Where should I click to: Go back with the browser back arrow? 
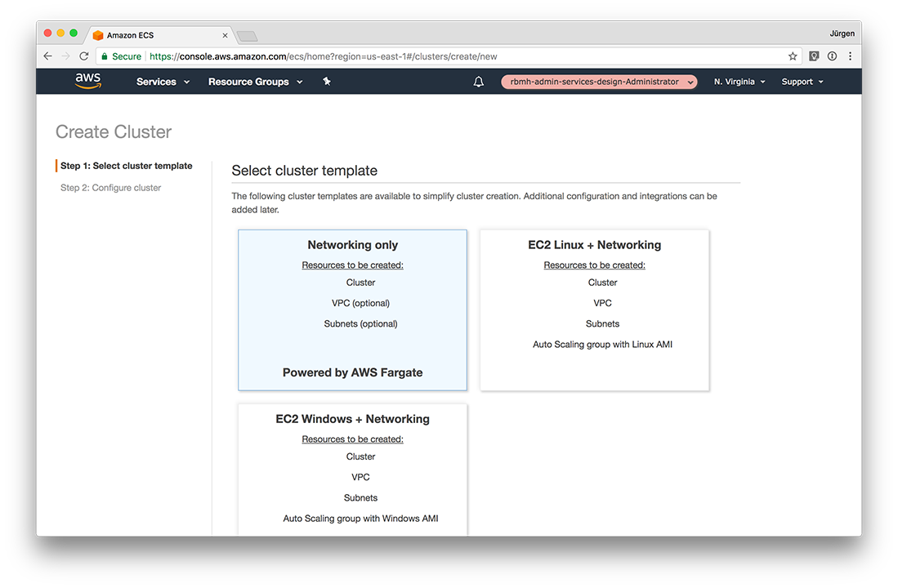tap(47, 56)
